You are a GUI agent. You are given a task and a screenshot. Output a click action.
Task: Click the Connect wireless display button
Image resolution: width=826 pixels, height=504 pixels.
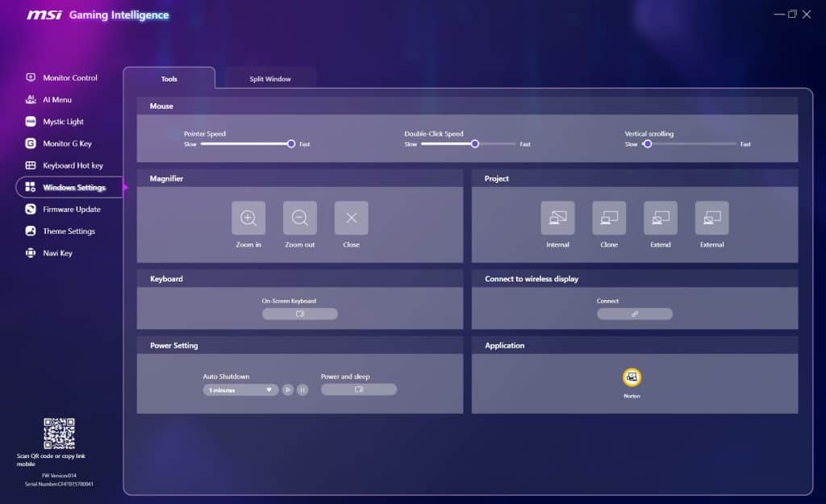tap(634, 314)
